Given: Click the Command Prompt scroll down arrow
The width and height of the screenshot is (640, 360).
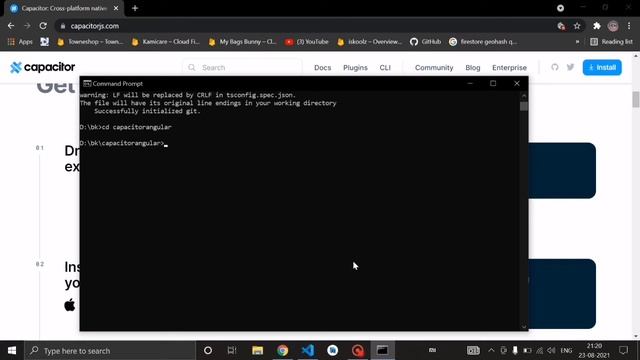Looking at the screenshot, I should (524, 327).
